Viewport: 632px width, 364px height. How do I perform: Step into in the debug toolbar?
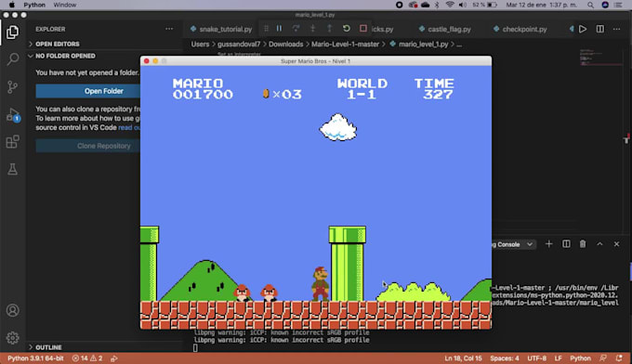(x=313, y=29)
